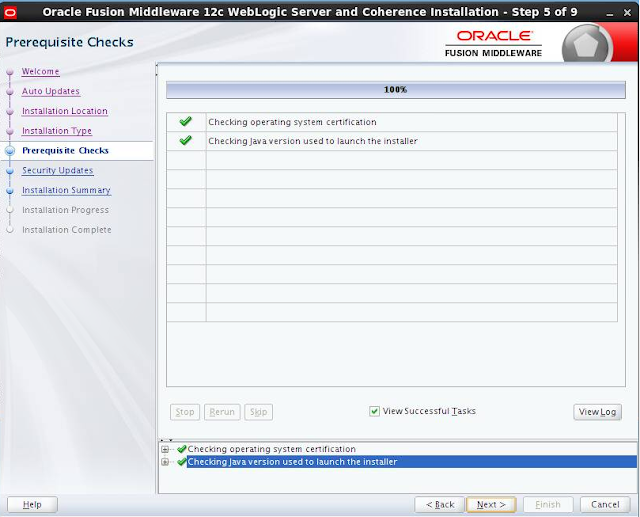Click the Oracle Fusion Middleware logo
This screenshot has width=640, height=517.
click(x=493, y=43)
